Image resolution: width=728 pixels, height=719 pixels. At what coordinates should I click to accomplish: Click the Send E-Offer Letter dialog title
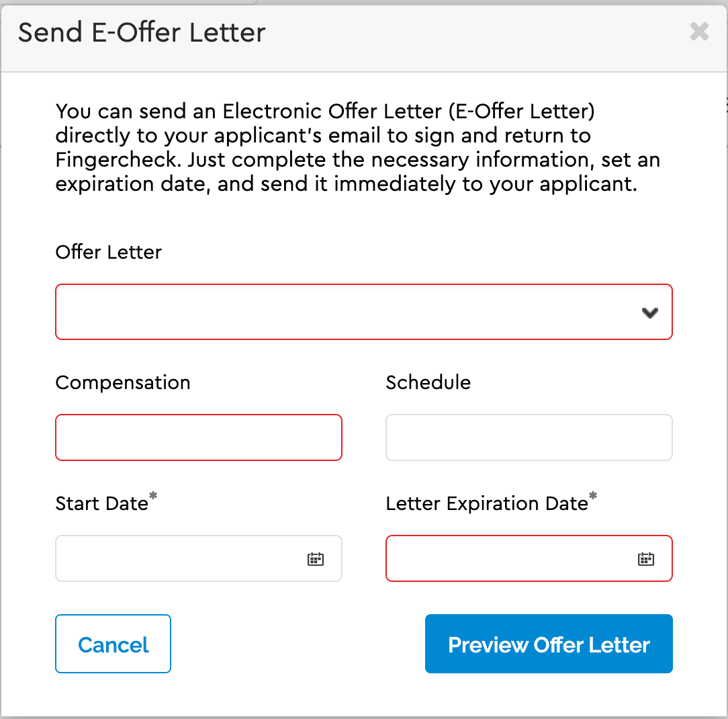coord(142,32)
